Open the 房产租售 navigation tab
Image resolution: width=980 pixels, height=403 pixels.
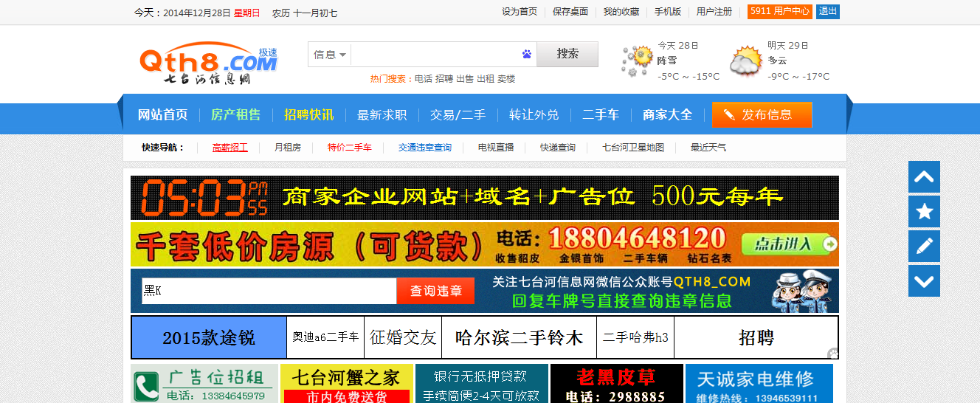click(x=235, y=115)
